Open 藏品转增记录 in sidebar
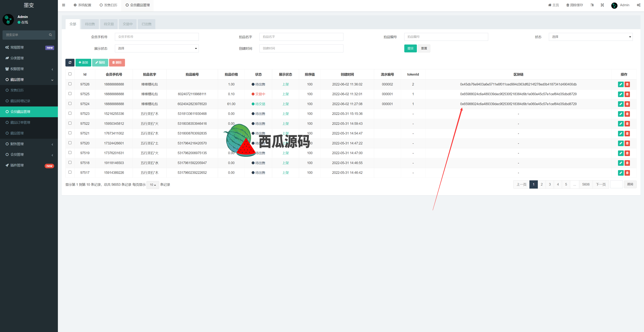This screenshot has height=332, width=644. tap(29, 101)
